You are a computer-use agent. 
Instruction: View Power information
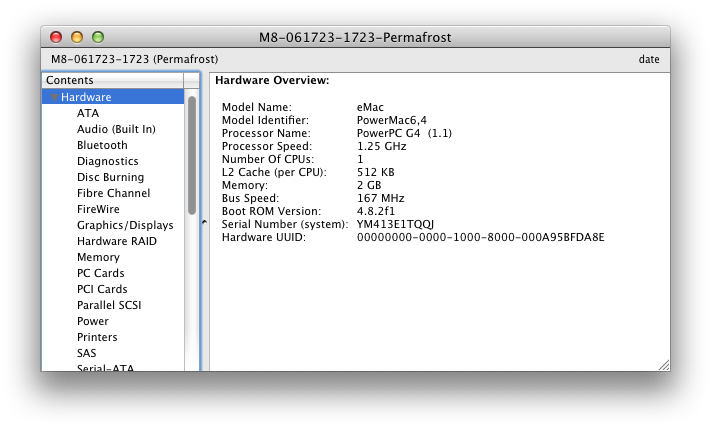pos(93,321)
